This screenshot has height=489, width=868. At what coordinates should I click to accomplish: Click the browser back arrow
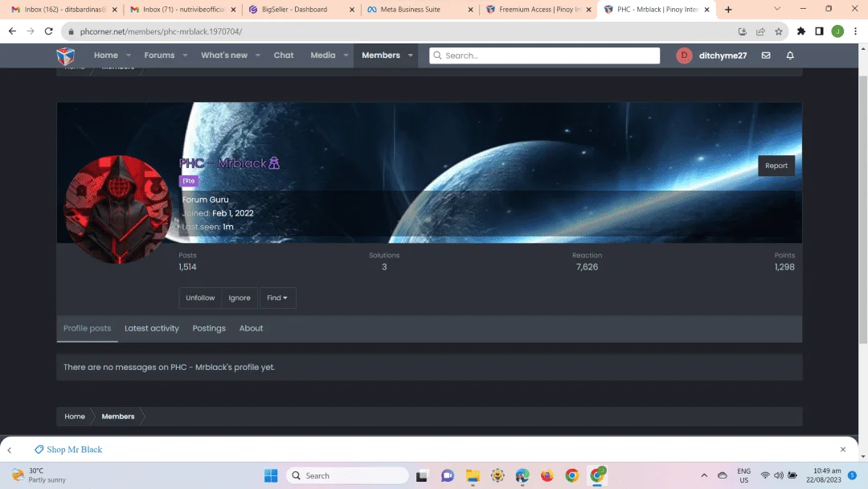point(12,31)
